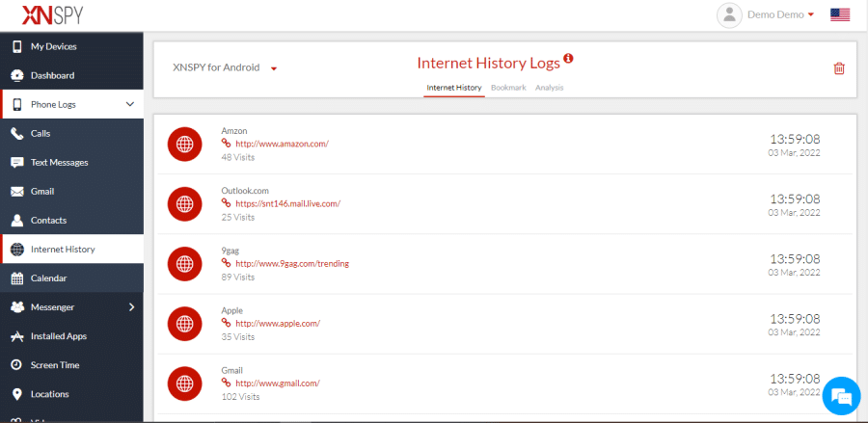Click the 'Outlook.com' entry title
This screenshot has width=868, height=423.
click(x=245, y=191)
